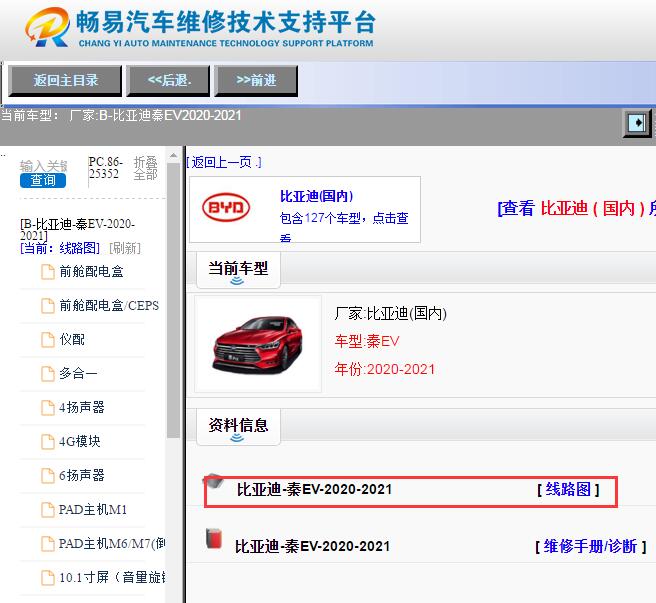Screen dimensions: 656x603
Task: Click the 厂家:比亚迪(国内) text
Action: pyautogui.click(x=391, y=313)
